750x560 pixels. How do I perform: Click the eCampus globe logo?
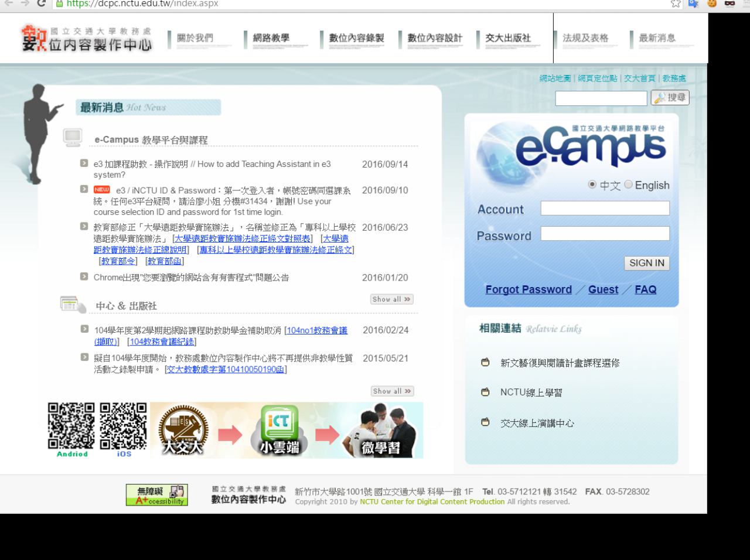[571, 145]
